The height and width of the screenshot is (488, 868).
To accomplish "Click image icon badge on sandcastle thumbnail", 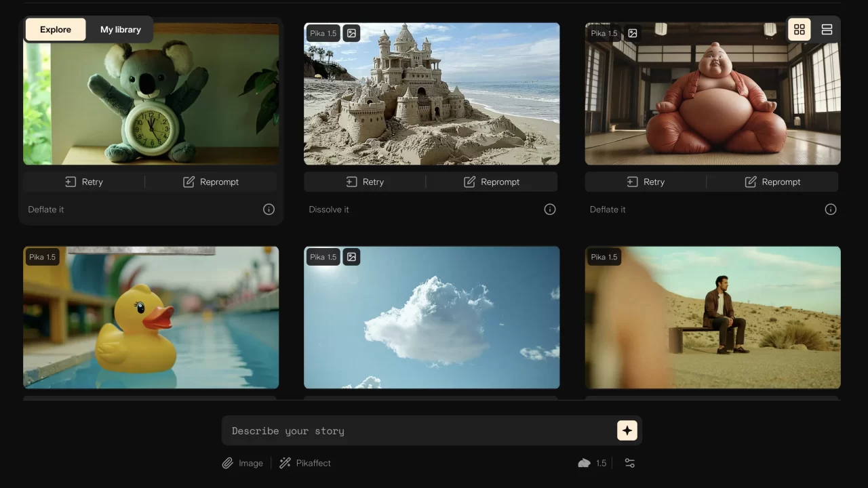I will [x=351, y=33].
